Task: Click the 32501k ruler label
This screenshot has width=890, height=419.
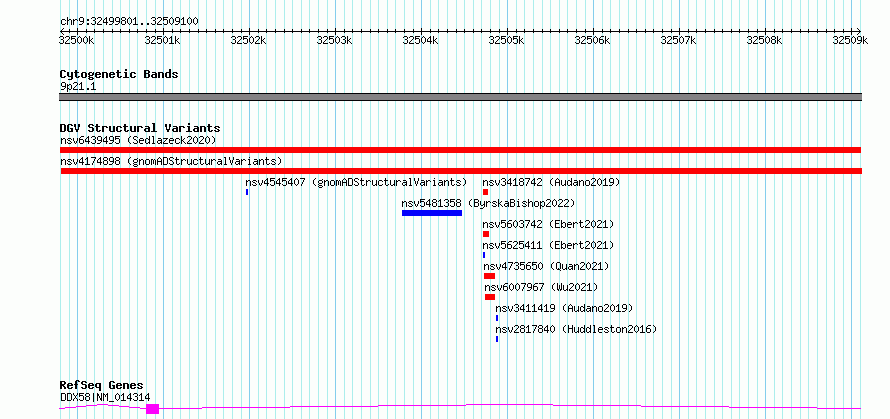Action: click(x=162, y=40)
